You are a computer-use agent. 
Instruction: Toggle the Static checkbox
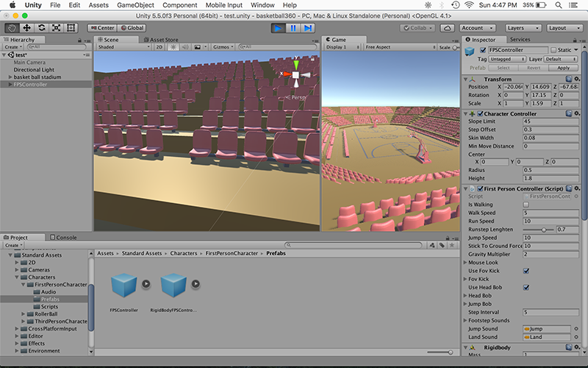[553, 50]
